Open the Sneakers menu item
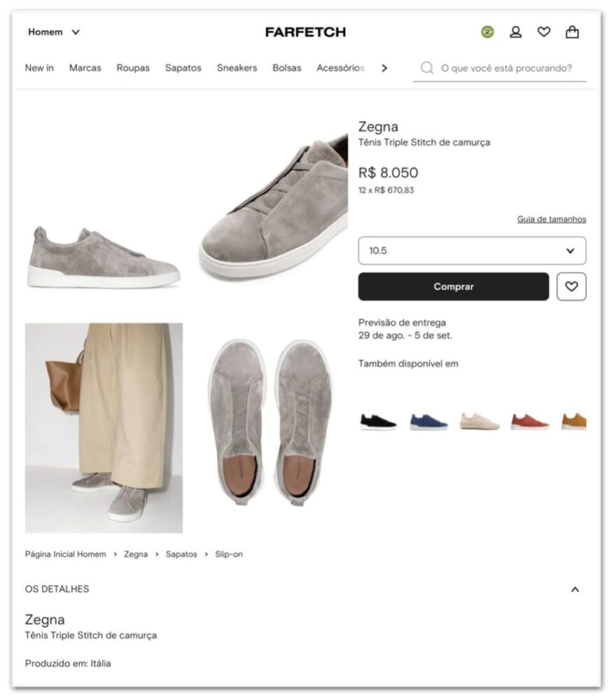This screenshot has height=700, width=614. pyautogui.click(x=237, y=68)
